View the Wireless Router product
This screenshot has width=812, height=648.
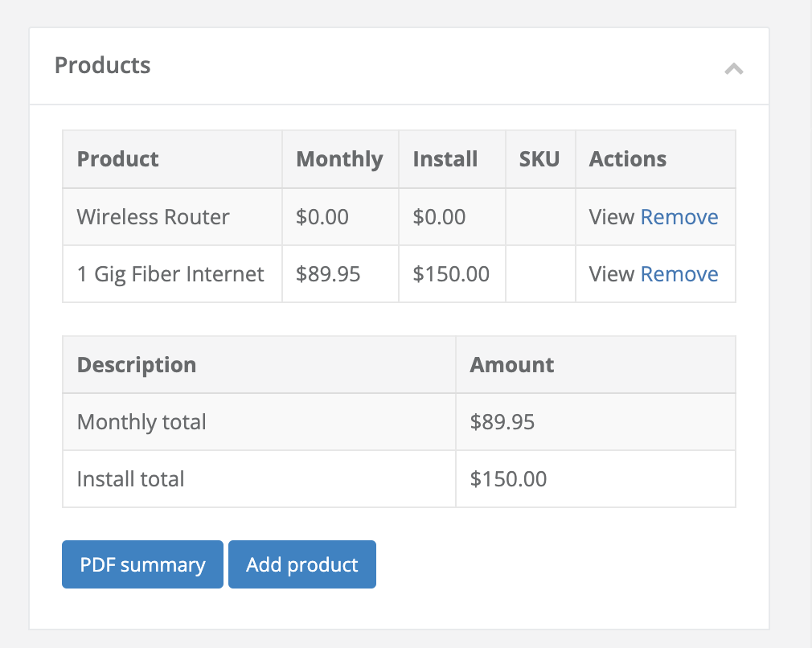pos(612,217)
